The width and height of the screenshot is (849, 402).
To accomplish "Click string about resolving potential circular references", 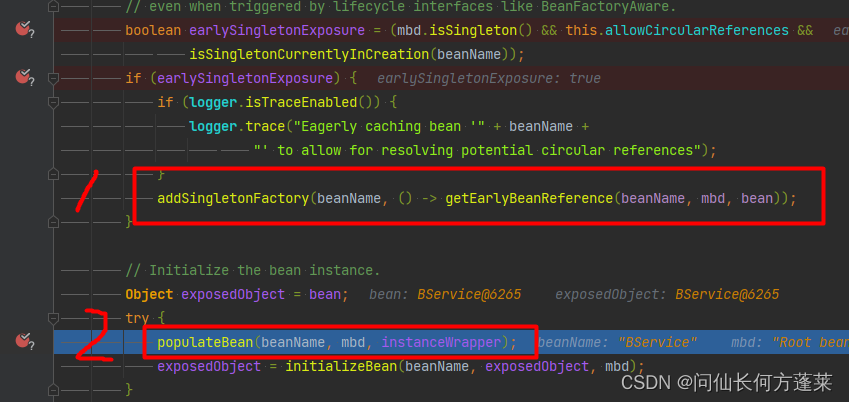I will [477, 150].
